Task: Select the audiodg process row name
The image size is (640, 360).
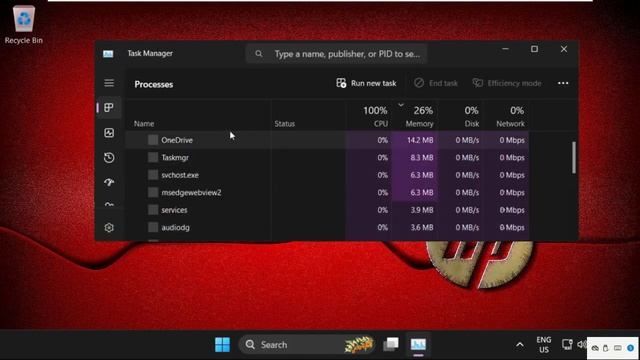Action: coord(176,227)
